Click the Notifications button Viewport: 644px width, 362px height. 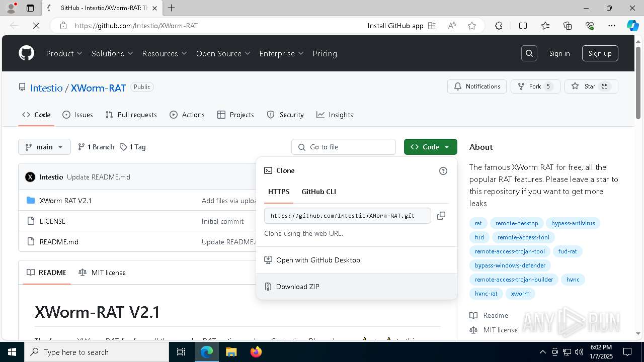tap(477, 86)
